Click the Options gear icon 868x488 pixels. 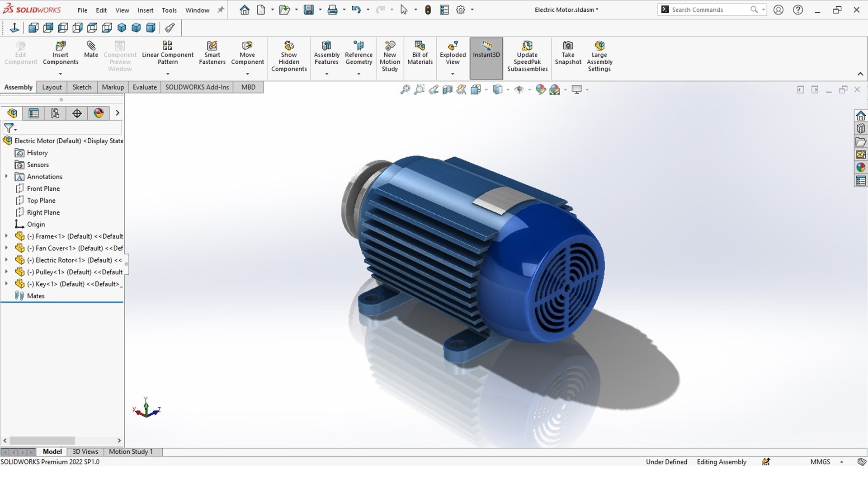pos(461,9)
